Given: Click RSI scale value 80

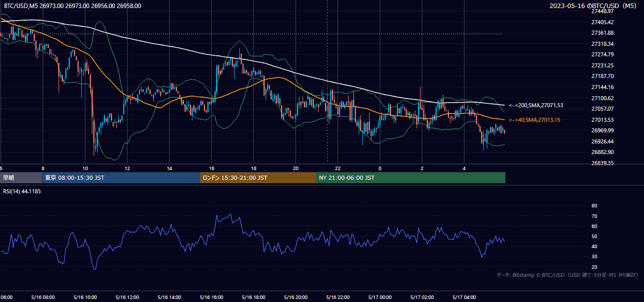Looking at the screenshot, I should [594, 206].
